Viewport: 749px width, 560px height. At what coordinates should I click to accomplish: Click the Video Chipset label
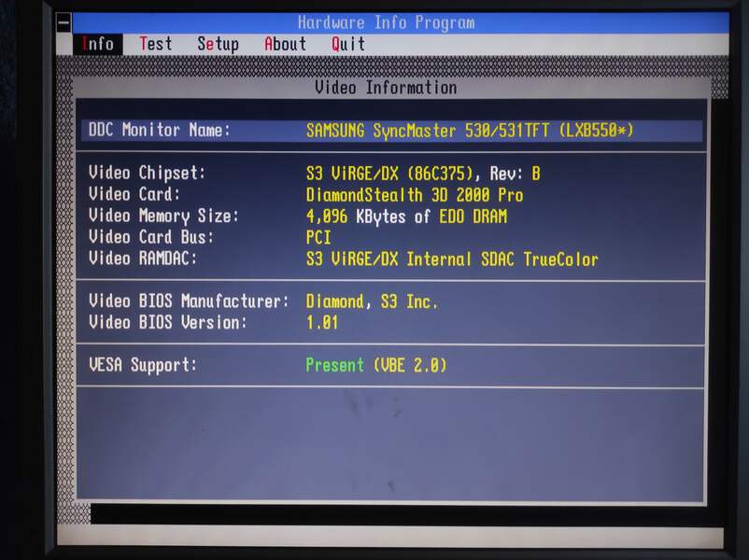(x=148, y=173)
